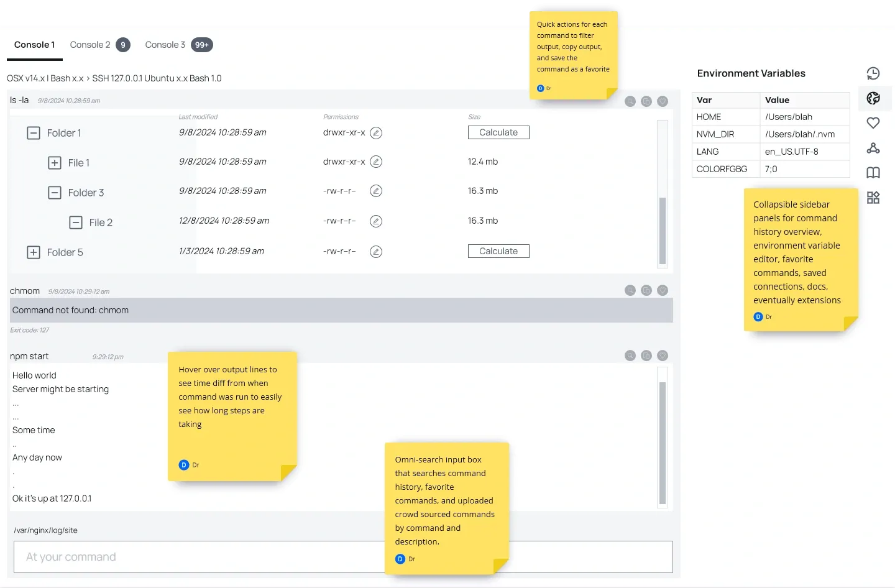This screenshot has height=588, width=895.
Task: Calculate the size of Folder 1
Action: (x=498, y=132)
